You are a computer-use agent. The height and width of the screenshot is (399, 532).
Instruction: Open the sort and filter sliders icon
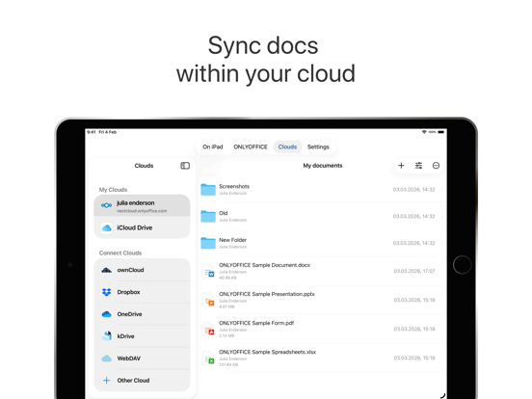tap(418, 166)
